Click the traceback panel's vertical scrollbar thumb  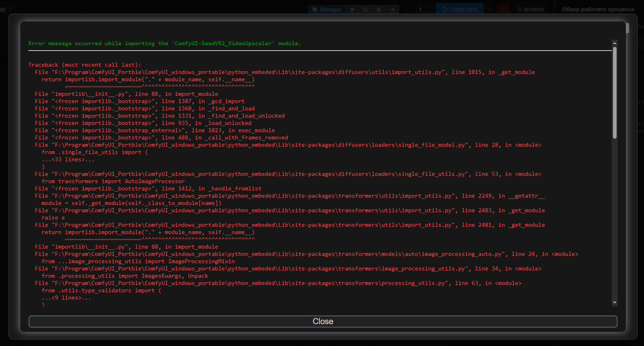[614, 93]
